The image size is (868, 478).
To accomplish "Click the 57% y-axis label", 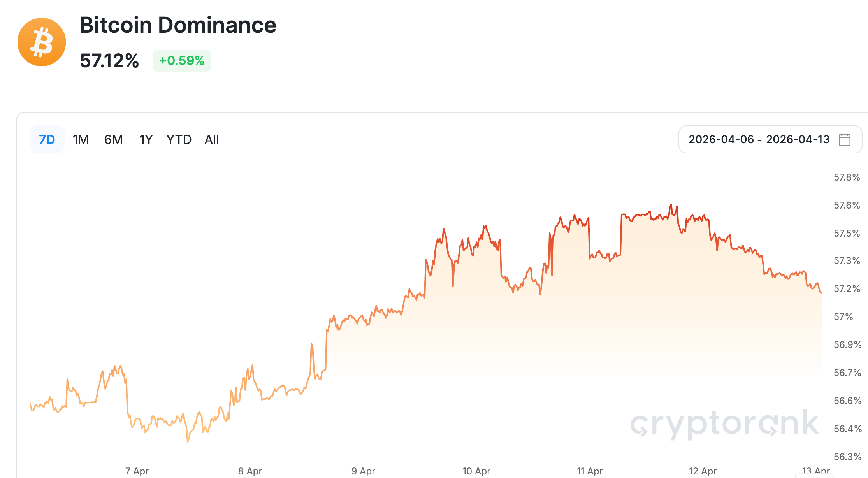I will 843,316.
